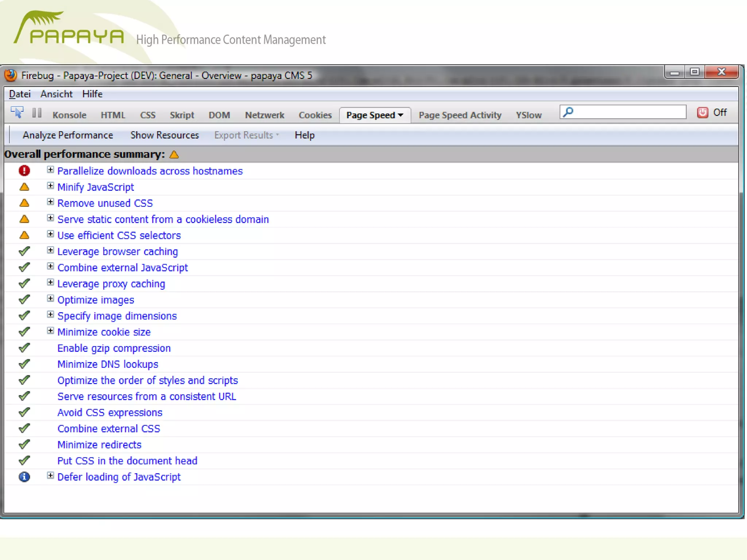Click green check beside Minimize cookie size
The width and height of the screenshot is (747, 560).
point(24,332)
